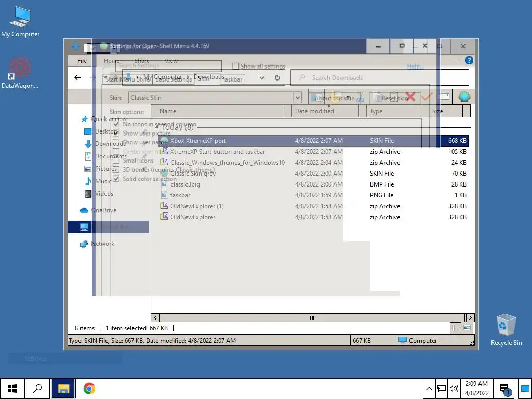Image resolution: width=532 pixels, height=399 pixels.
Task: Switch to Details view icon in status bar
Action: pyautogui.click(x=456, y=328)
